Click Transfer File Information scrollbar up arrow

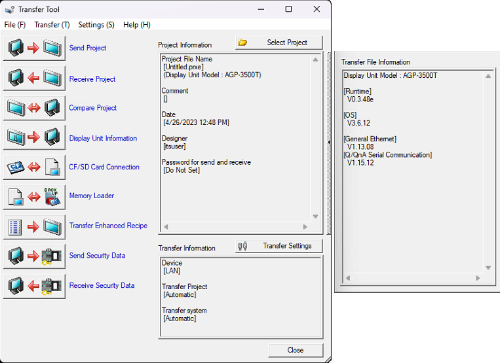coord(488,76)
